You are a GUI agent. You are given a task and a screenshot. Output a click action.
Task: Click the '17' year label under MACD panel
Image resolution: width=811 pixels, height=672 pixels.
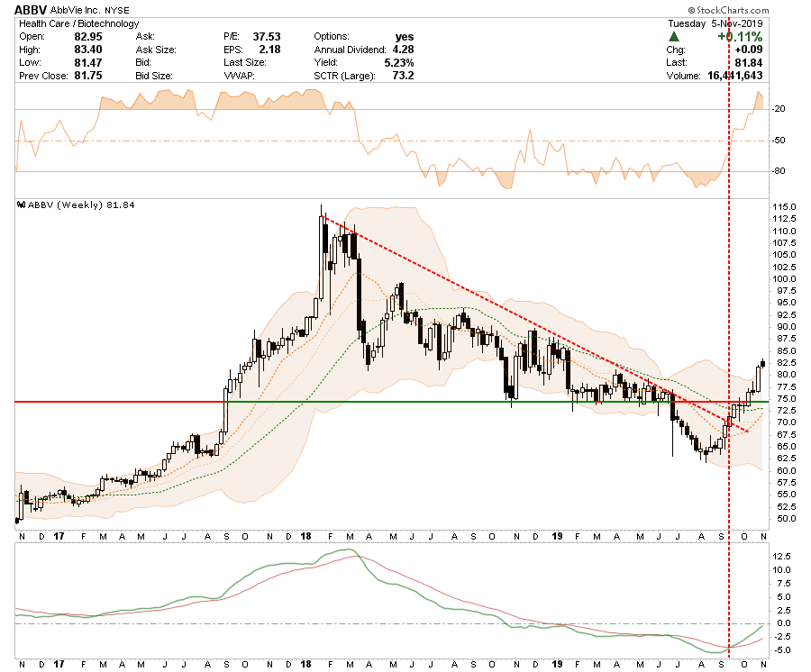[59, 664]
